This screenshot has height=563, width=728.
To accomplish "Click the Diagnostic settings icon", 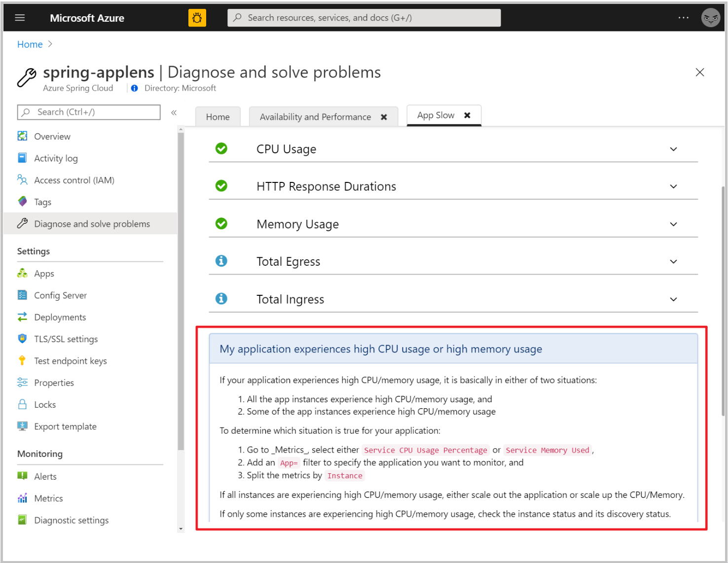I will tap(22, 520).
